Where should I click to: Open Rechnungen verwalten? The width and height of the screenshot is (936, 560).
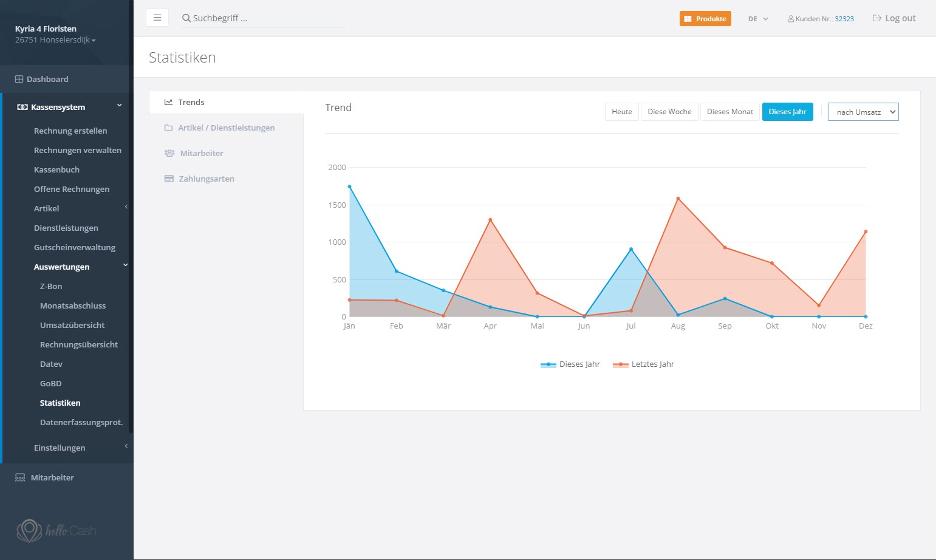(x=78, y=150)
